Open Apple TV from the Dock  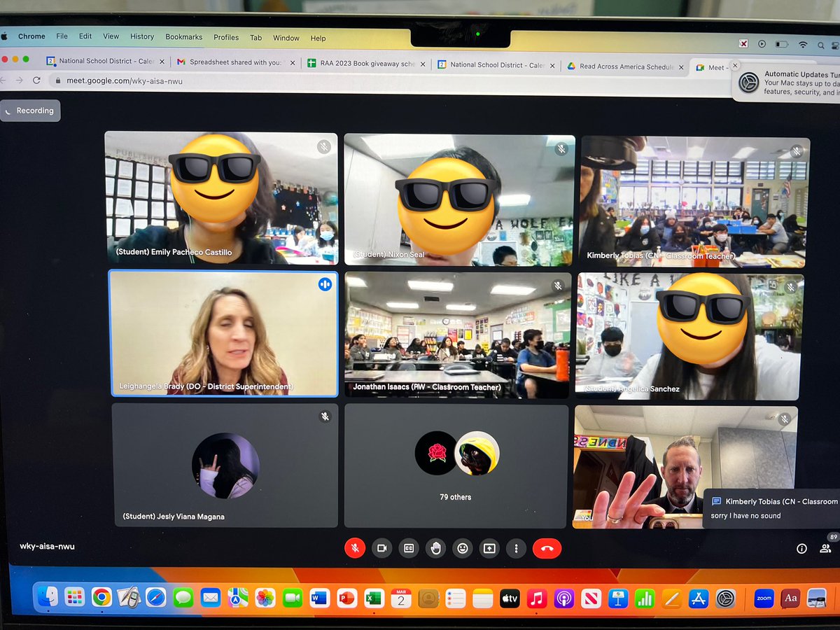tap(510, 599)
